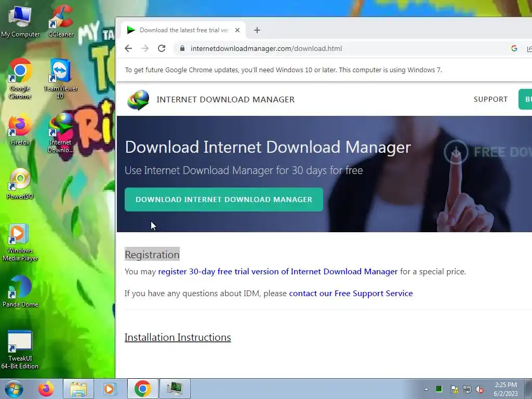Open TweakUI 64-Bit Edition shortcut

(20, 350)
